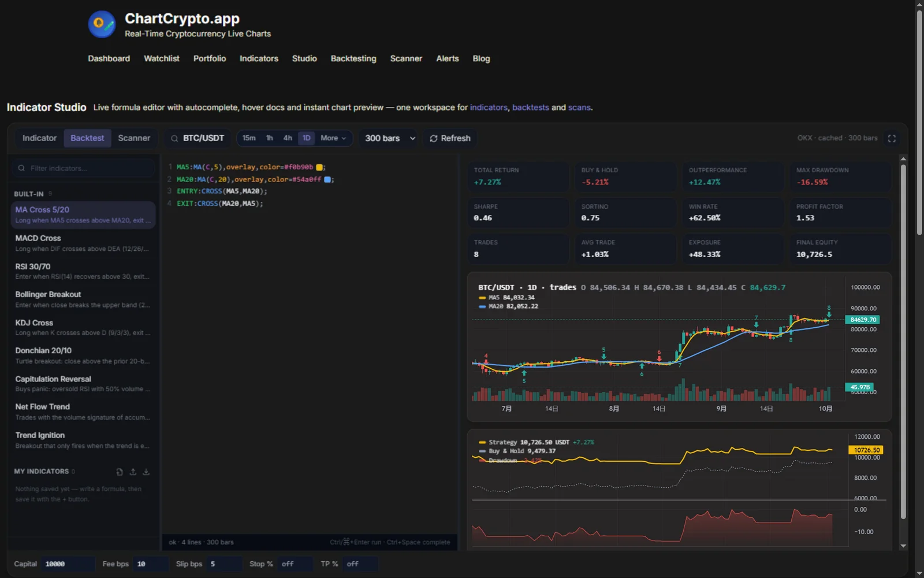Select the Bollinger Breakout indicator
The image size is (924, 578).
[83, 299]
